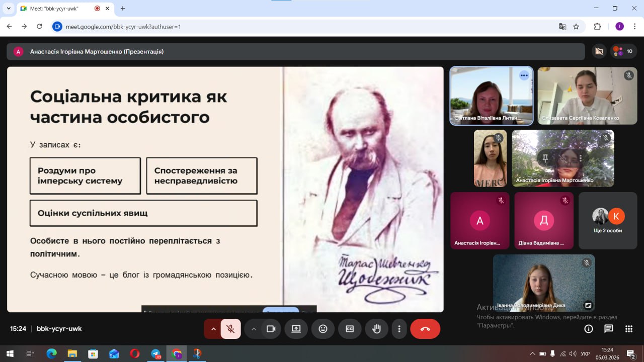Image resolution: width=644 pixels, height=362 pixels.
Task: Open three-dot options on Анастасія Мартошенко's video tile
Action: point(581,158)
